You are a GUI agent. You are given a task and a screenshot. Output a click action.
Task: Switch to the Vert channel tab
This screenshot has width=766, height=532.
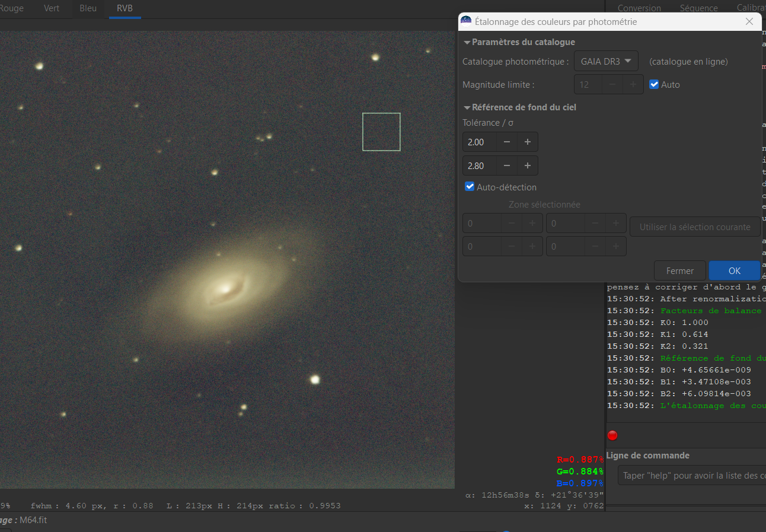(x=52, y=8)
